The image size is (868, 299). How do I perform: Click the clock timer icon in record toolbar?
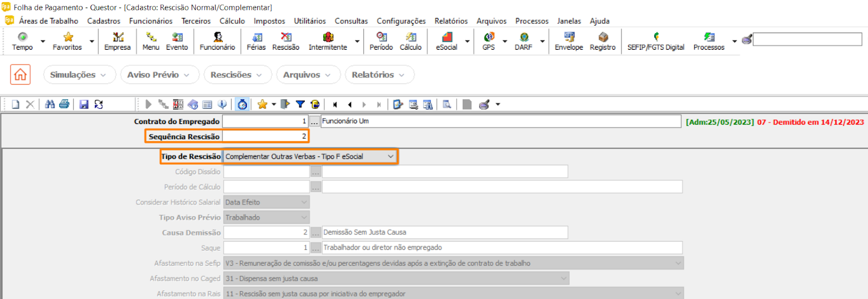242,105
